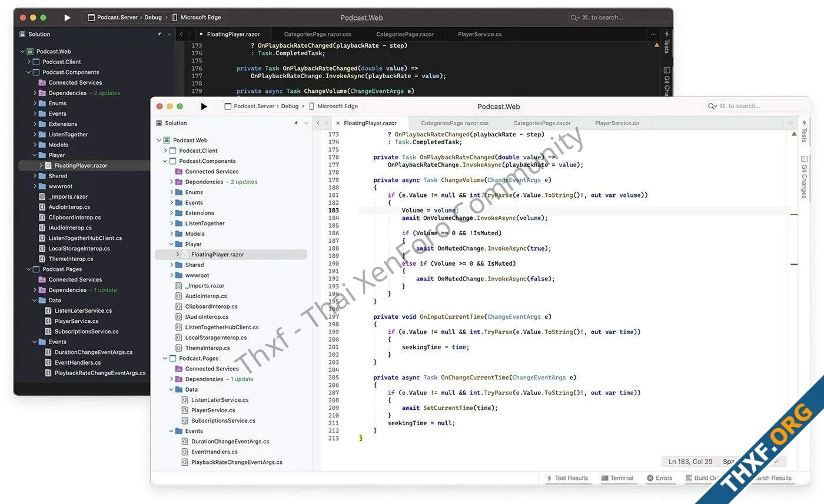Select DurationChangeEventArgs.cs in light window tree
The image size is (824, 504).
point(230,441)
